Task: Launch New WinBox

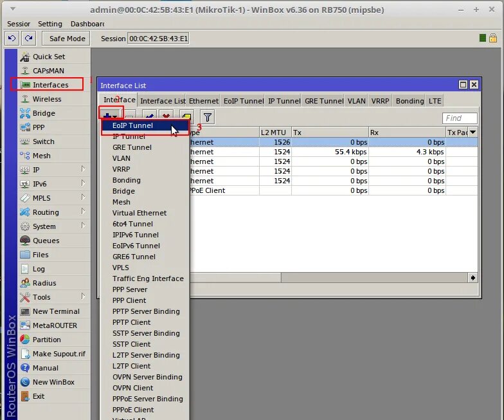Action: click(54, 382)
